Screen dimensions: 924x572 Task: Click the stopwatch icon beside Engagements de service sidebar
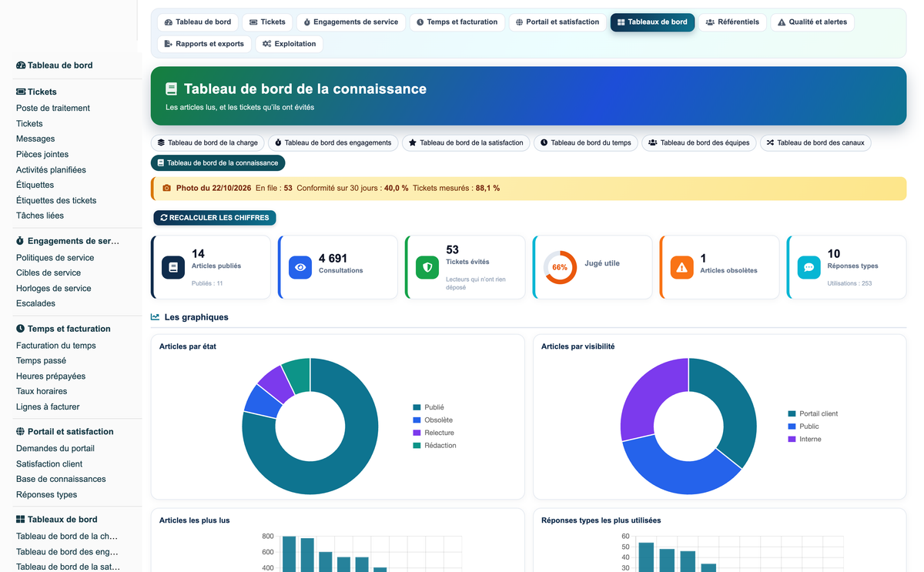coord(21,241)
